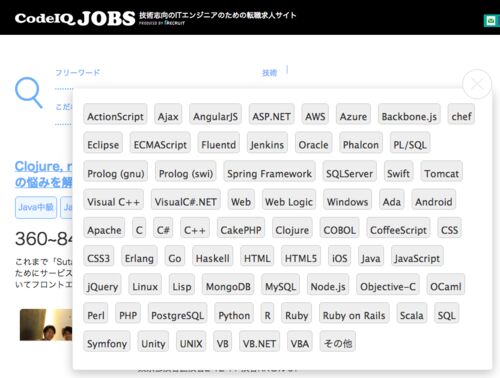Select the PostgreSQL tag
This screenshot has height=378, width=500.
coord(177,313)
